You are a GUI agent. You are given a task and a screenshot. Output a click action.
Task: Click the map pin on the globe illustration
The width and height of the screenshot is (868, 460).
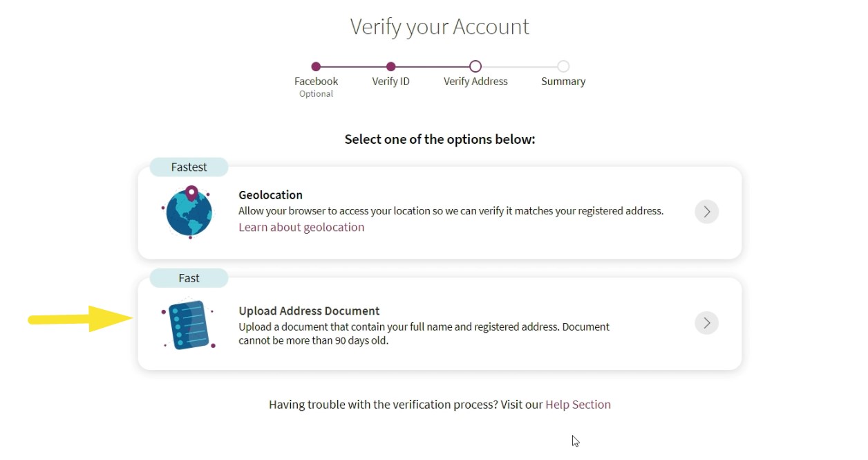[x=193, y=194]
